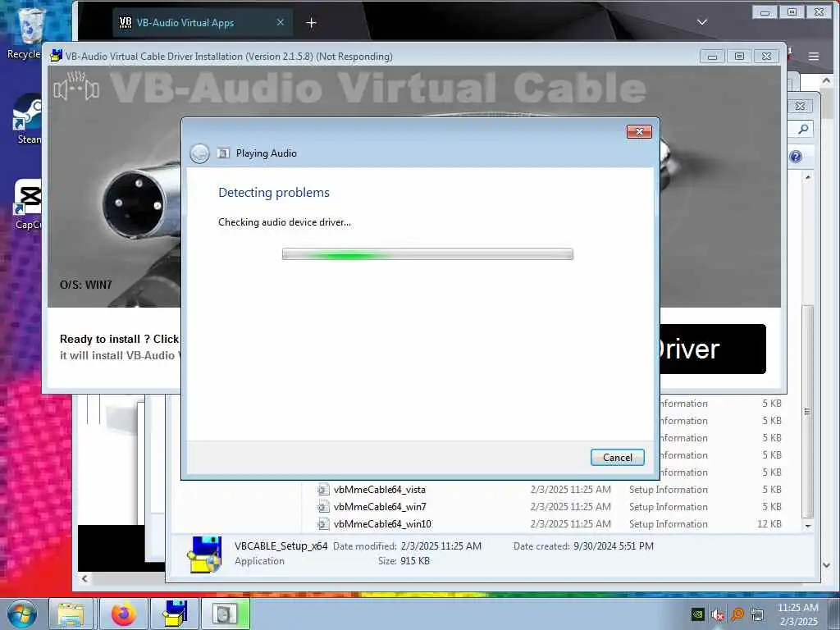840x630 pixels.
Task: Click the muted volume tray icon
Action: click(x=718, y=614)
